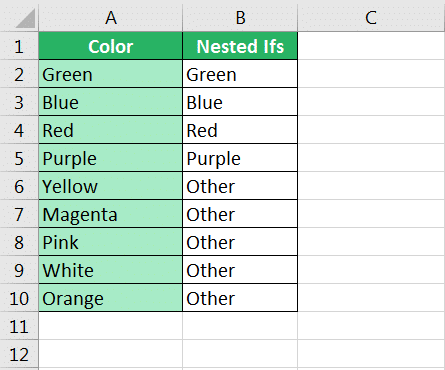Click the Select All corner triangle
The height and width of the screenshot is (370, 445).
[x=25, y=18]
